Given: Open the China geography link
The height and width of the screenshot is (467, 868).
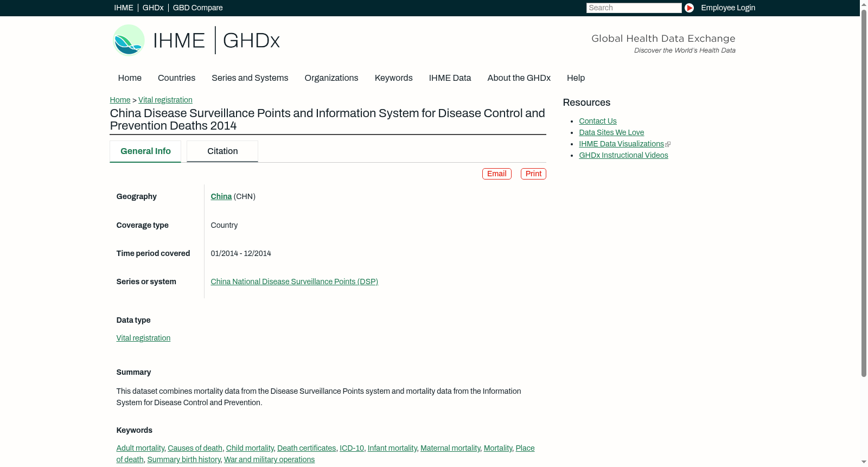Looking at the screenshot, I should tap(221, 196).
